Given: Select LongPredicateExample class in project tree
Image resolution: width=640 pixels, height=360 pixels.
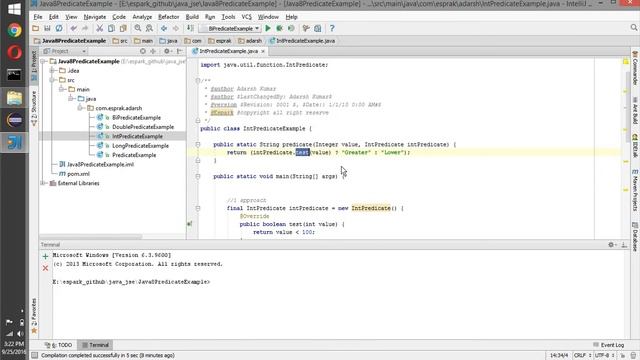Looking at the screenshot, I should [140, 146].
